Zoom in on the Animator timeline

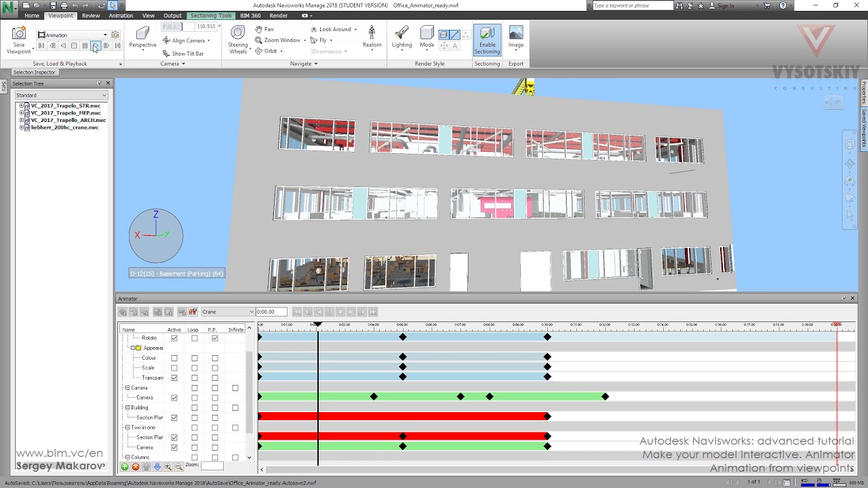[168, 466]
